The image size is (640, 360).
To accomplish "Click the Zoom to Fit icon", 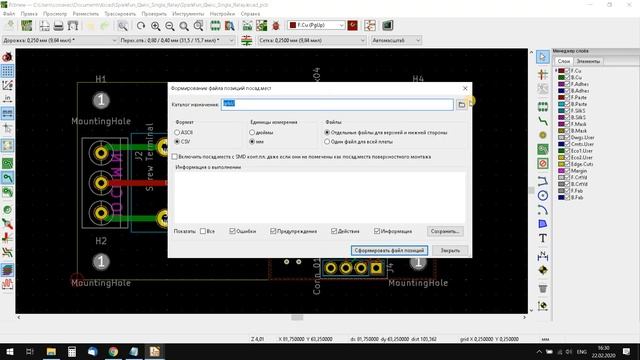I will click(x=184, y=26).
